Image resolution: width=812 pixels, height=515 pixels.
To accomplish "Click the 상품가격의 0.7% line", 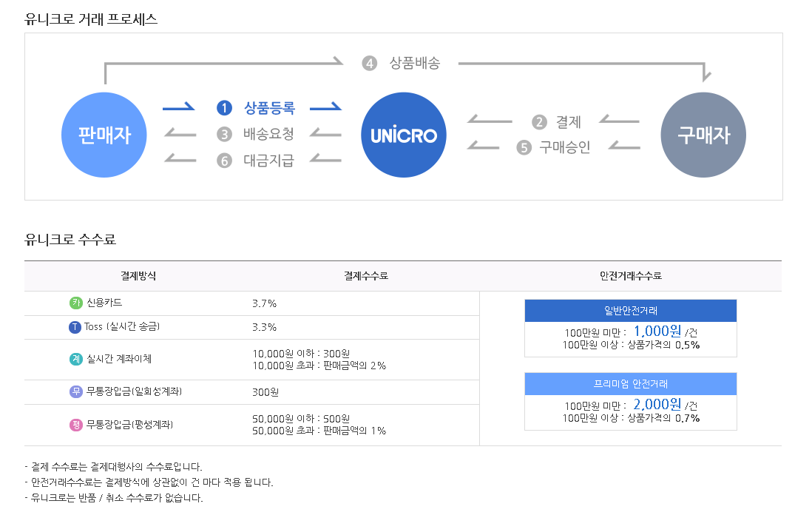I will 631,418.
